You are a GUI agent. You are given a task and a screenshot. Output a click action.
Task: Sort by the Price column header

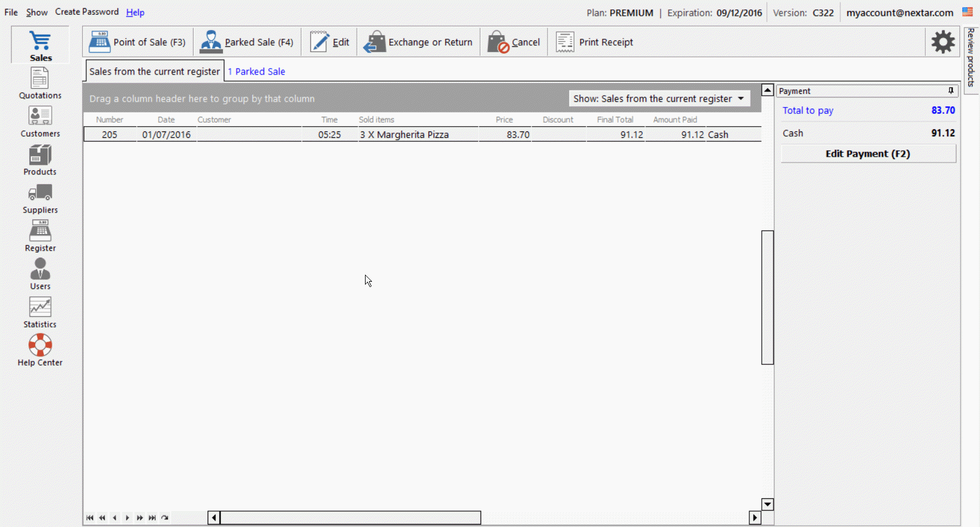pyautogui.click(x=504, y=120)
